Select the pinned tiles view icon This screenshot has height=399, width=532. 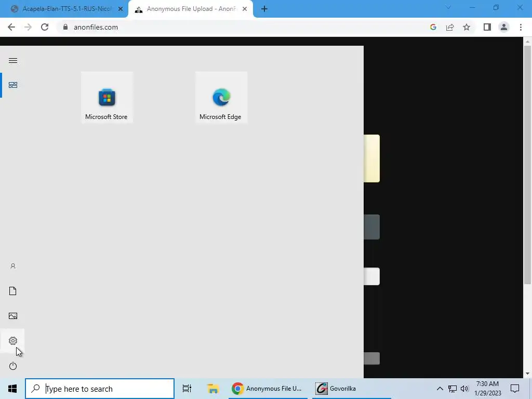click(13, 85)
